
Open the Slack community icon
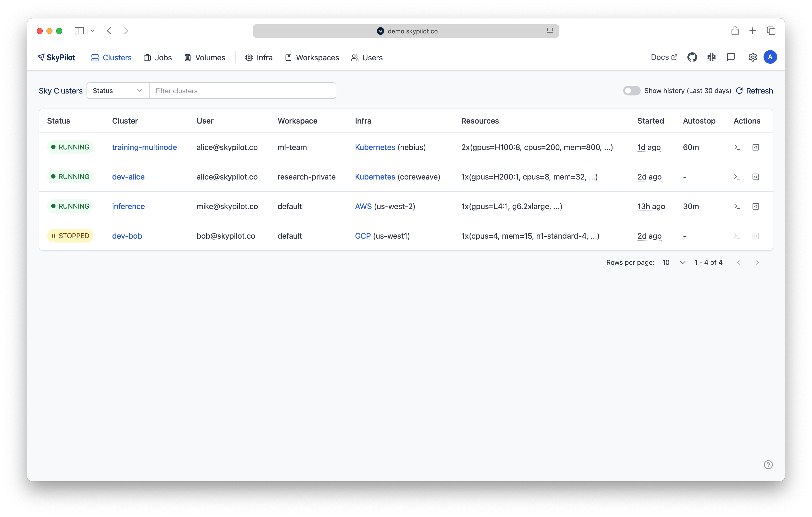click(x=711, y=57)
